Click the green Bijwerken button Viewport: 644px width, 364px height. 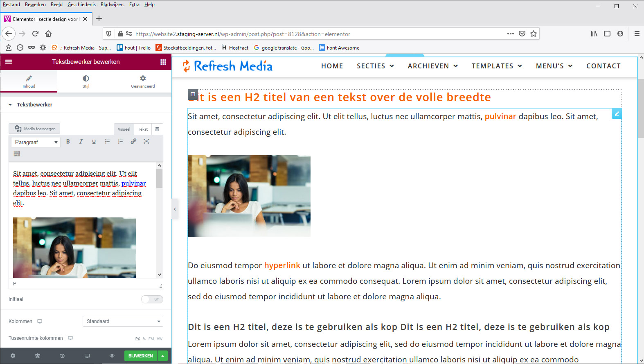(x=140, y=356)
